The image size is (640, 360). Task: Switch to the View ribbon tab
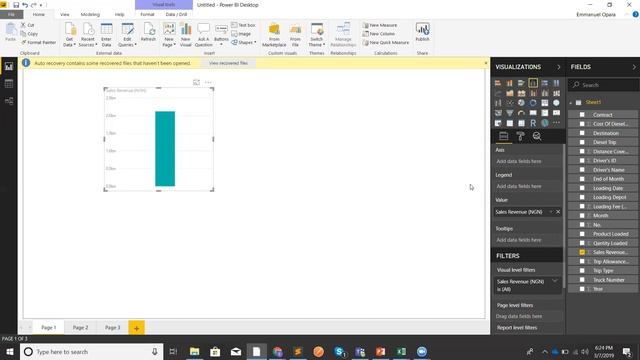(64, 14)
